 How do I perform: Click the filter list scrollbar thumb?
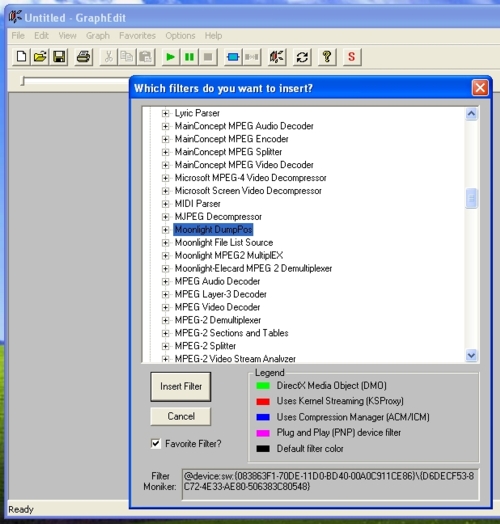coord(472,199)
